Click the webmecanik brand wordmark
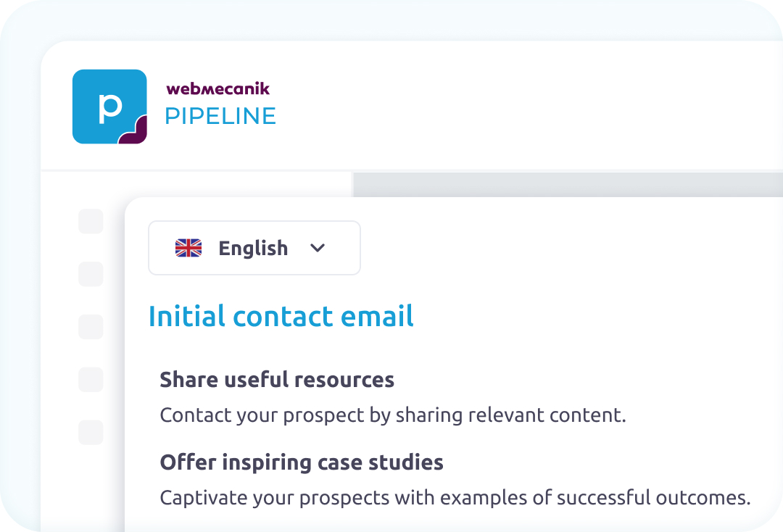 (x=217, y=89)
